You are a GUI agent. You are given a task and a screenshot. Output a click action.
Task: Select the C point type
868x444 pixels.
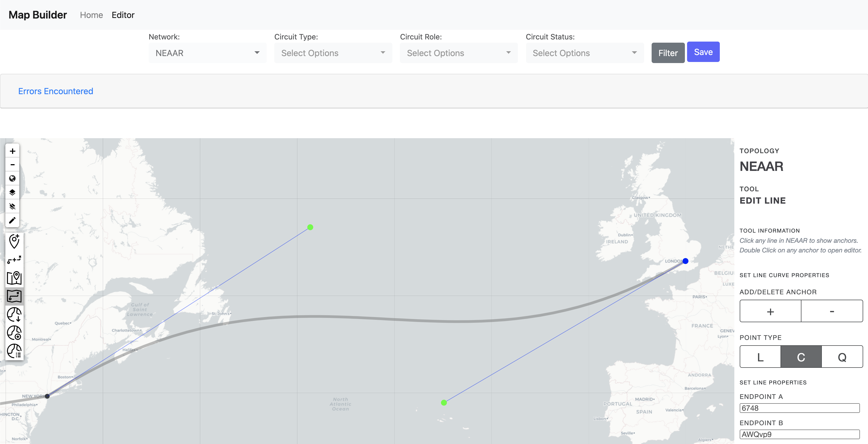[801, 357]
